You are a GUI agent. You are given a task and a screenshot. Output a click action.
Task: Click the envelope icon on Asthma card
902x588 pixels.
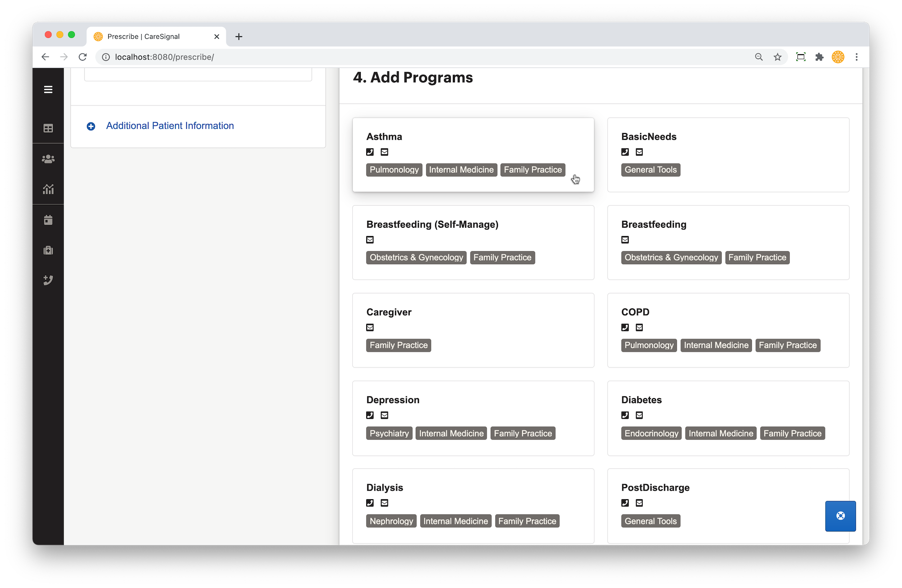384,152
